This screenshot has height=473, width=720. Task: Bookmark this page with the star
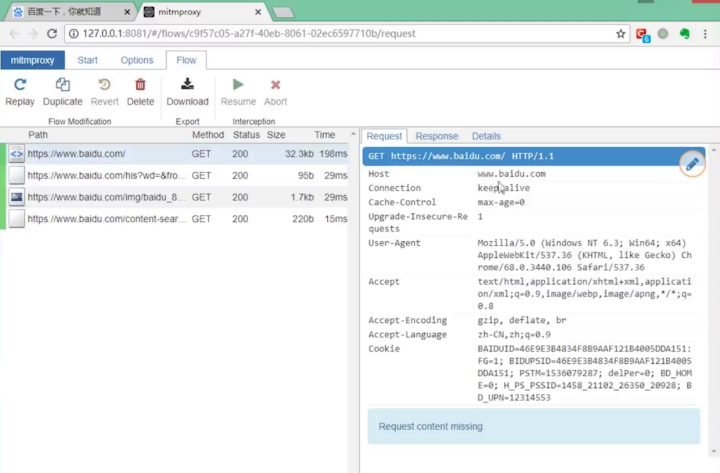[620, 34]
